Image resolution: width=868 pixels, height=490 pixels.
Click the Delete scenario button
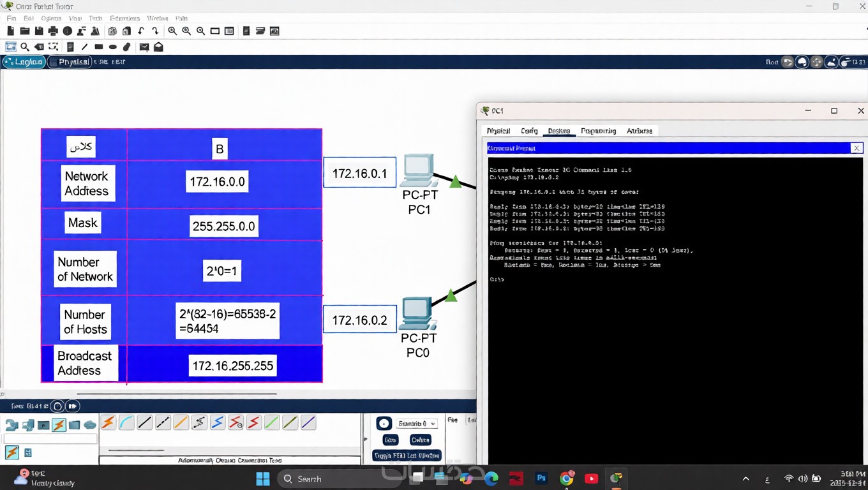(420, 440)
